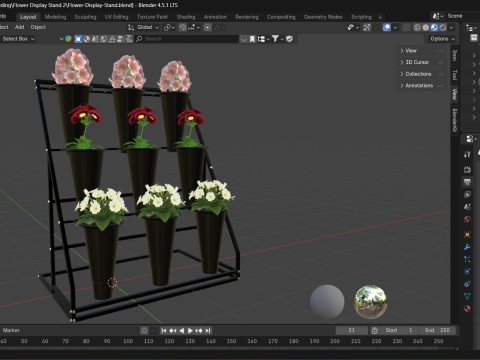Open the Render properties tab

[467, 169]
